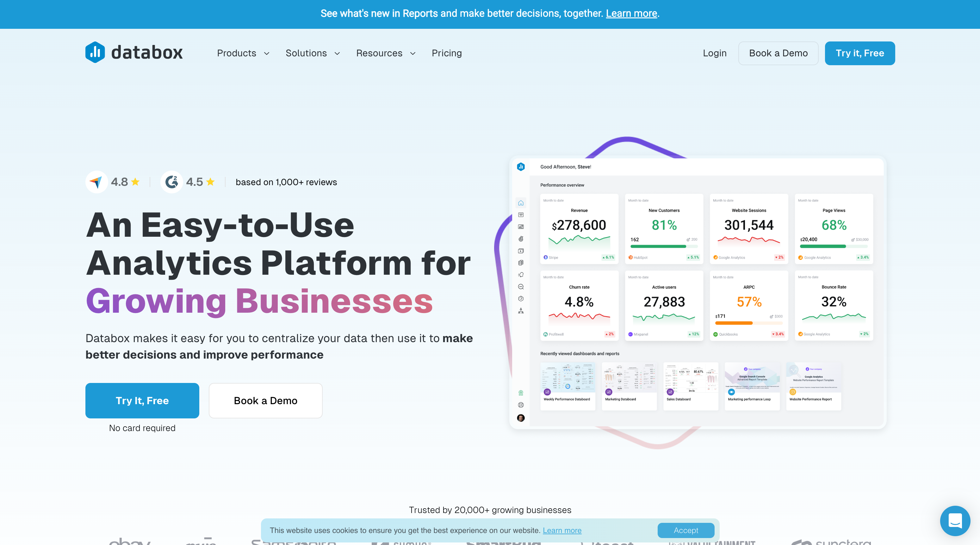This screenshot has height=545, width=980.
Task: Accept the cookies notice
Action: tap(685, 530)
